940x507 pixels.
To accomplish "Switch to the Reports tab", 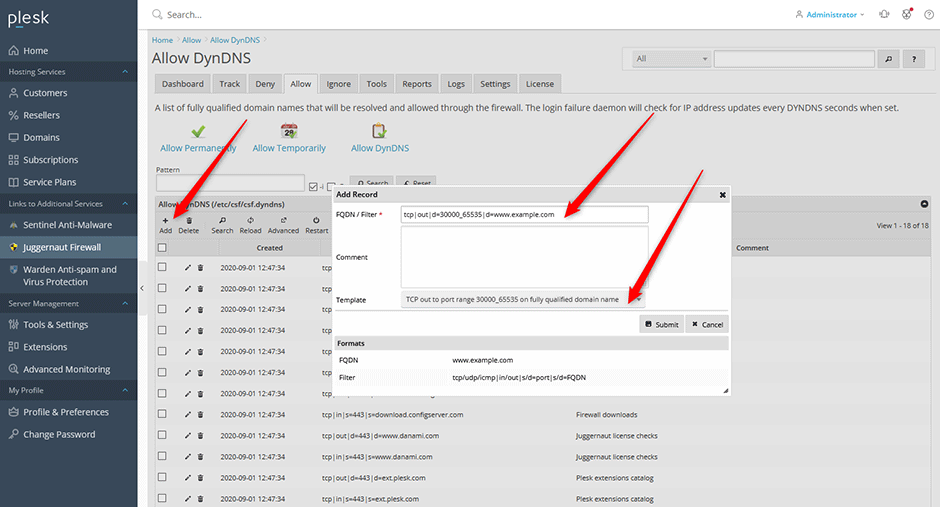I will click(x=417, y=84).
